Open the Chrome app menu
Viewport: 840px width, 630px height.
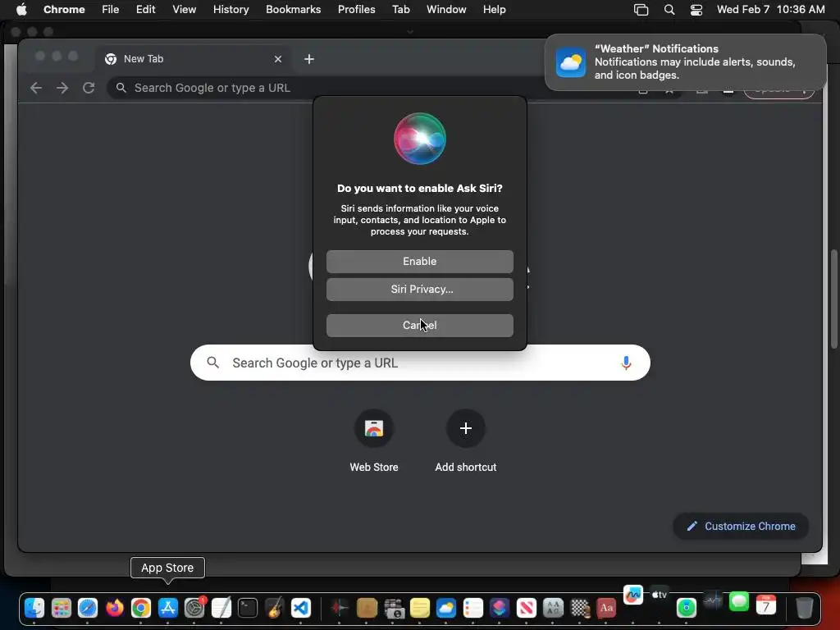coord(64,9)
